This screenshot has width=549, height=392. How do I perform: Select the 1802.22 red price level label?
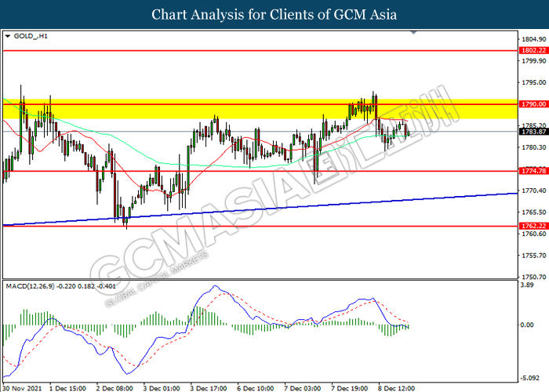pyautogui.click(x=534, y=51)
